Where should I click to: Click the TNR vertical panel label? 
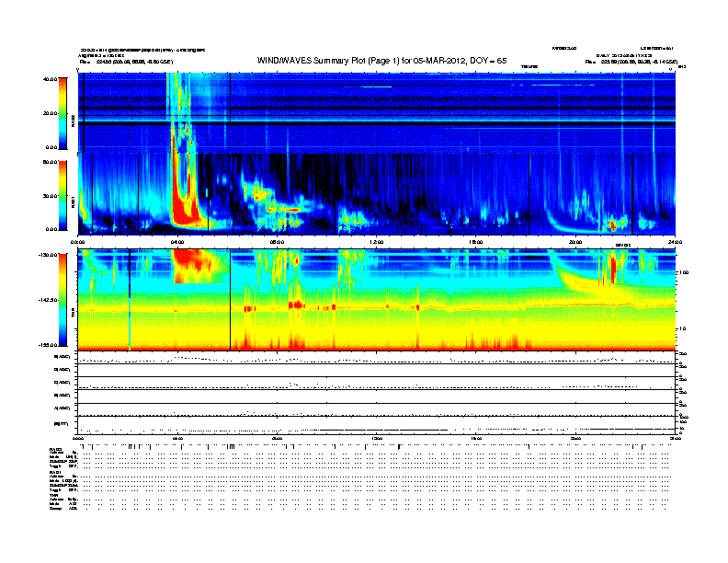click(x=73, y=315)
